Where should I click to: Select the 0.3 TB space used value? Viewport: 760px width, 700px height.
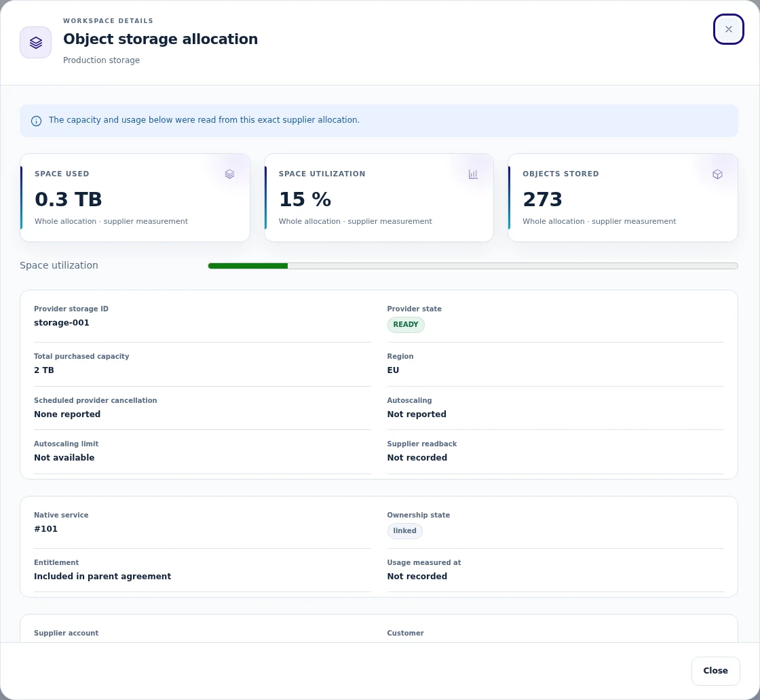point(69,199)
